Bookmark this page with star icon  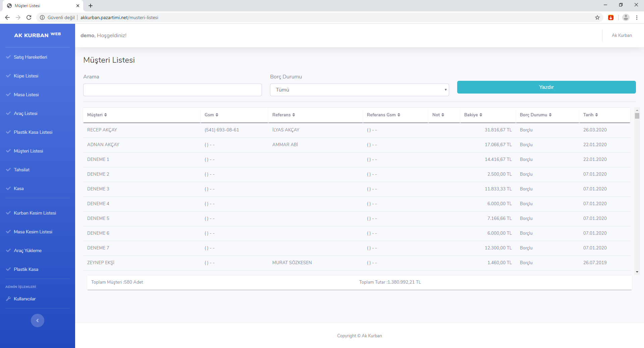point(597,17)
